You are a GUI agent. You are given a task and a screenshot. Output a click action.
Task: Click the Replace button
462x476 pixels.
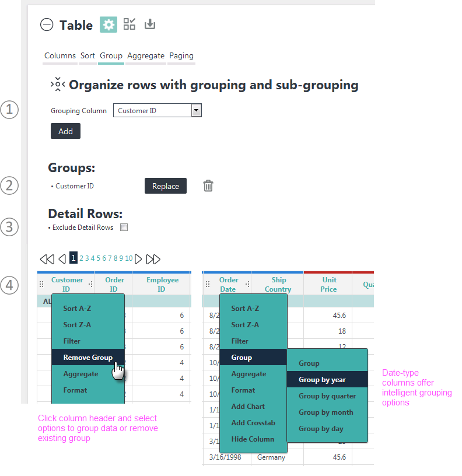[166, 185]
